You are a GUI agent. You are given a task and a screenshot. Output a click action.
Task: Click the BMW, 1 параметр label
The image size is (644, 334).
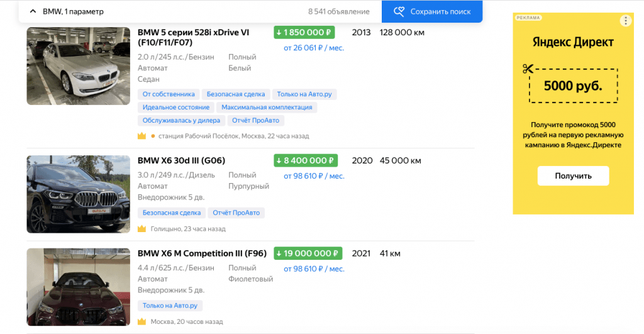pyautogui.click(x=73, y=11)
